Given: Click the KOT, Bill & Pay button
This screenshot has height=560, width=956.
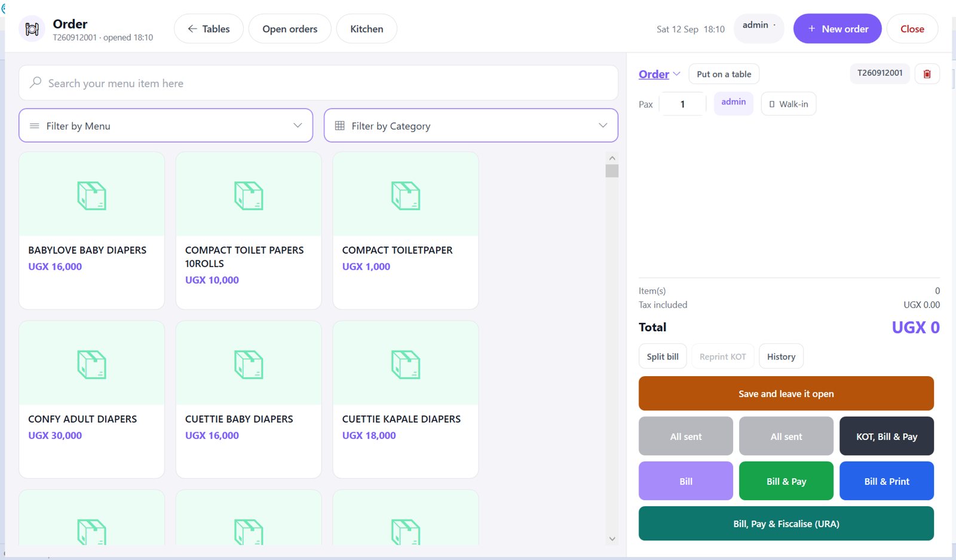Looking at the screenshot, I should point(887,436).
